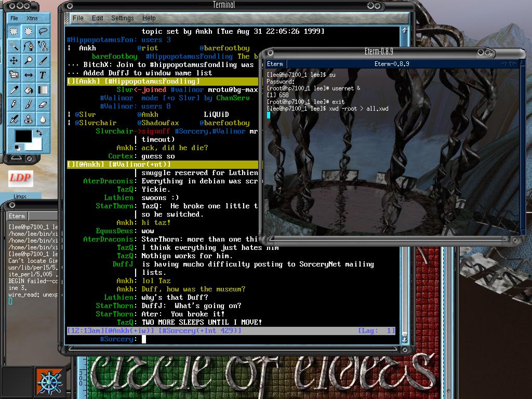Click the 'Duff, how was the museum?' message
Viewport: 532px width, 399px height.
point(193,289)
